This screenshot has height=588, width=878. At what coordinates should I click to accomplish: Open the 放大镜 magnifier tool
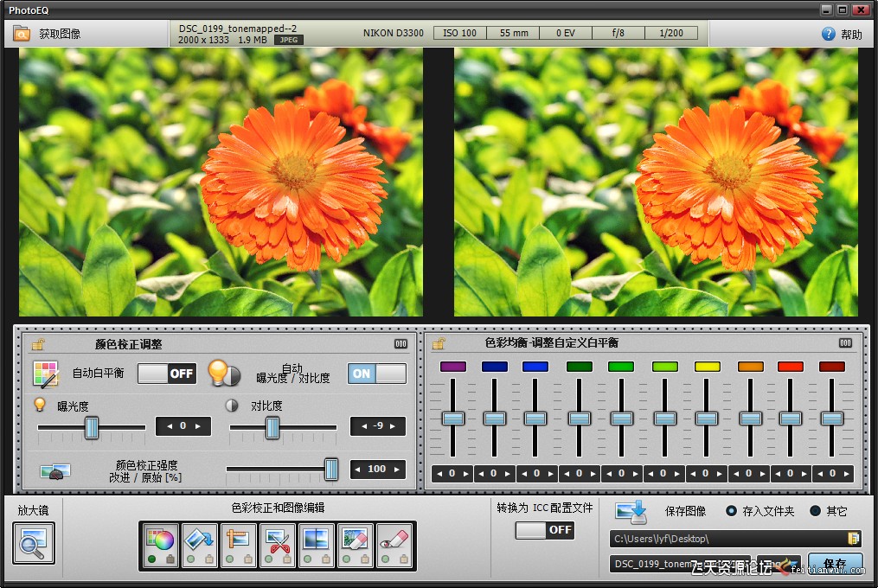coord(34,543)
